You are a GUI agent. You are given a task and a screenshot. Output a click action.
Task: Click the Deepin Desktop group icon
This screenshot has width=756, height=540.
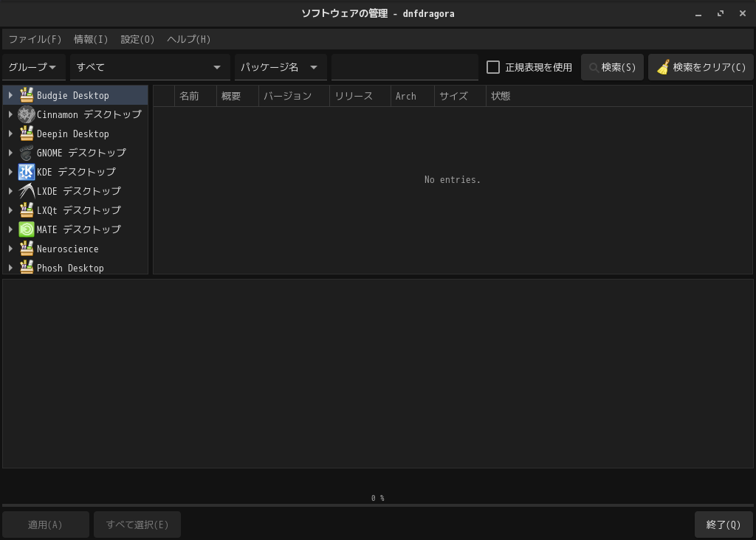click(x=27, y=134)
